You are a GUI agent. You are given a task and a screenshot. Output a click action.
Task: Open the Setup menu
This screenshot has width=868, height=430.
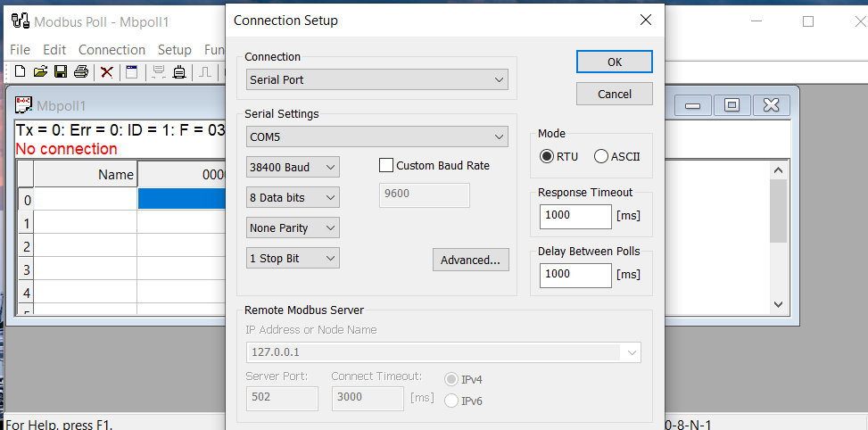(174, 50)
